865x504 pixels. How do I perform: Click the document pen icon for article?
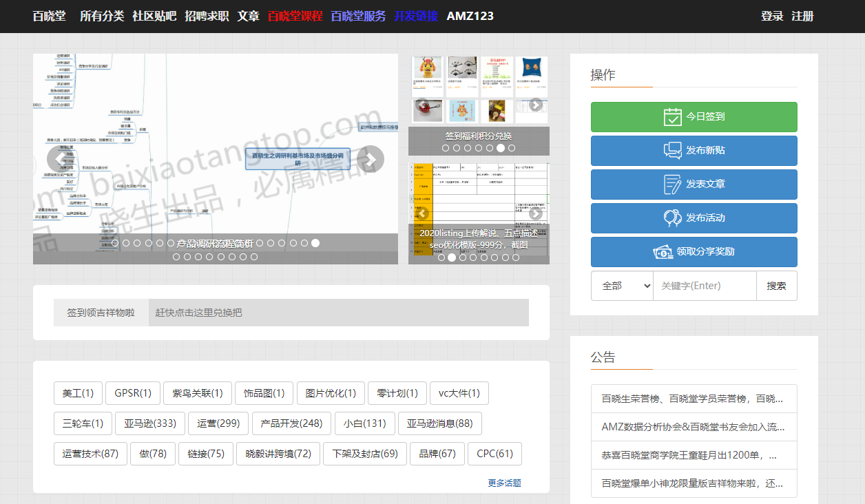pos(672,185)
